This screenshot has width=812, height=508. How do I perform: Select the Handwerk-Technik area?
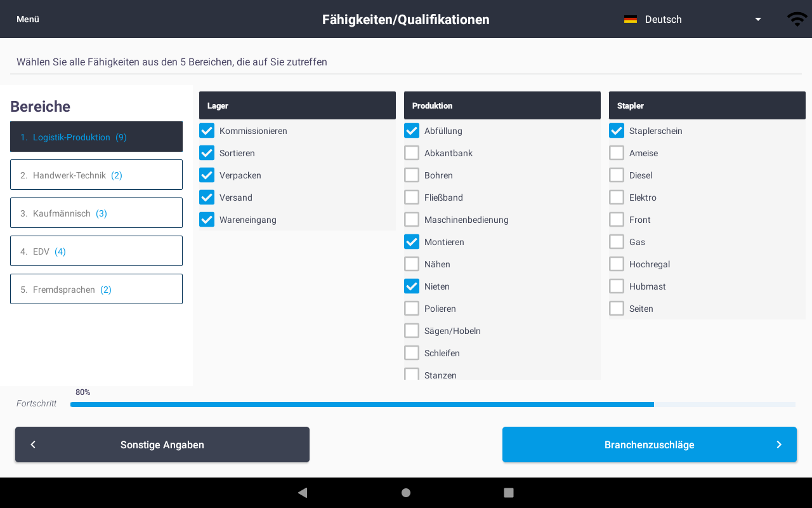tap(96, 175)
